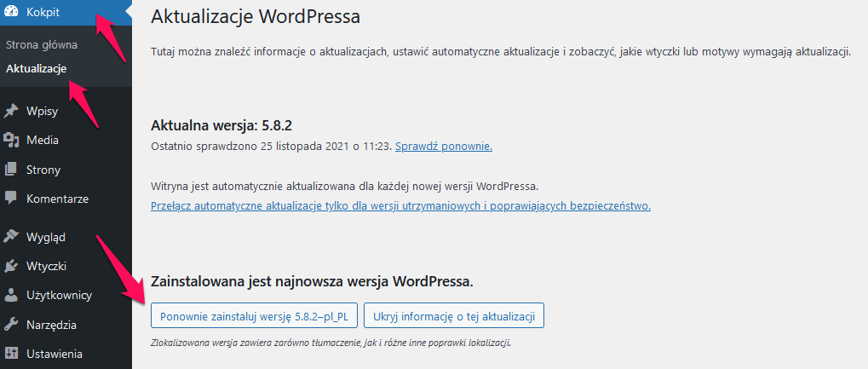The image size is (868, 369).
Task: Click the Komentarze speech bubble icon
Action: [x=11, y=199]
